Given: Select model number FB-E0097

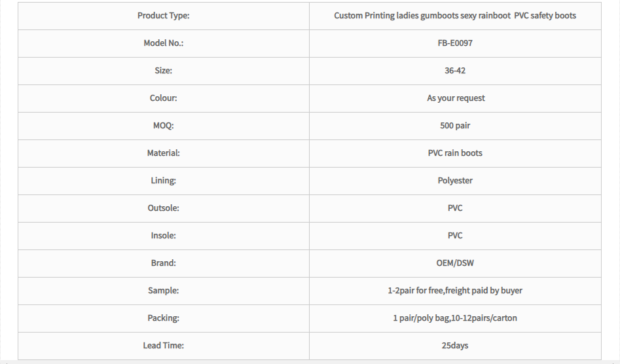Looking at the screenshot, I should (455, 43).
